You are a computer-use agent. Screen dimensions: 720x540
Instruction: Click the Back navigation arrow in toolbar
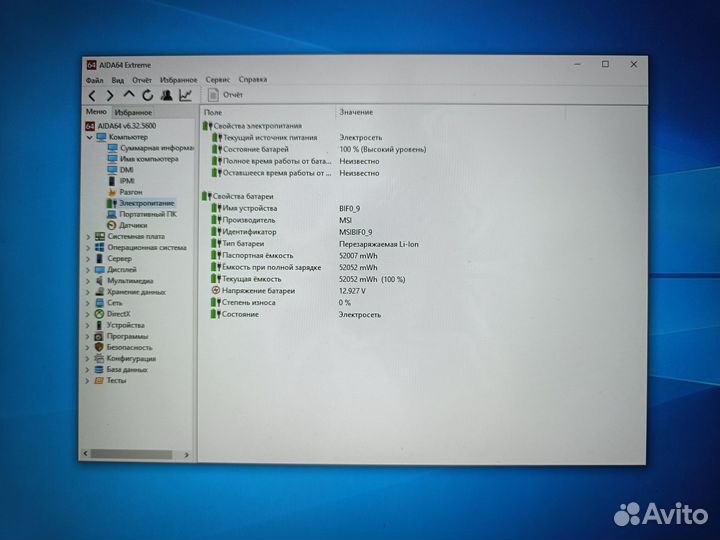pyautogui.click(x=93, y=95)
